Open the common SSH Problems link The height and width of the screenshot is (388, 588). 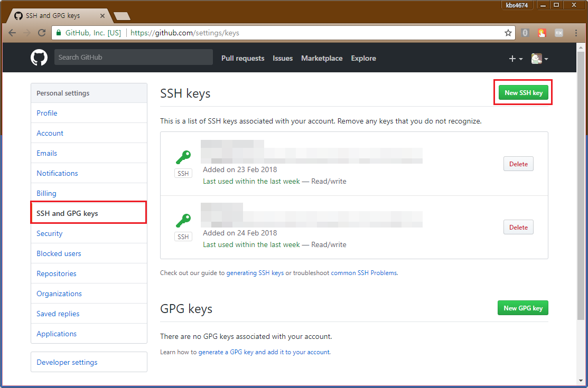(364, 273)
